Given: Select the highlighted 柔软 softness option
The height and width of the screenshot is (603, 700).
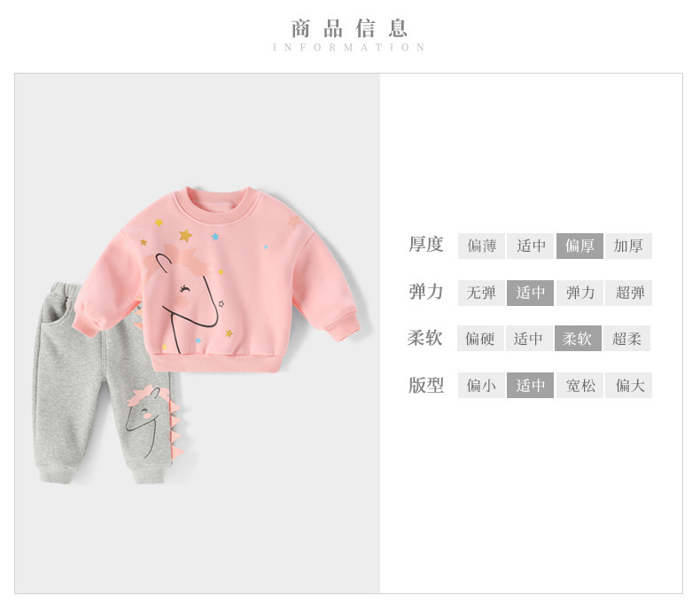Looking at the screenshot, I should 578,339.
